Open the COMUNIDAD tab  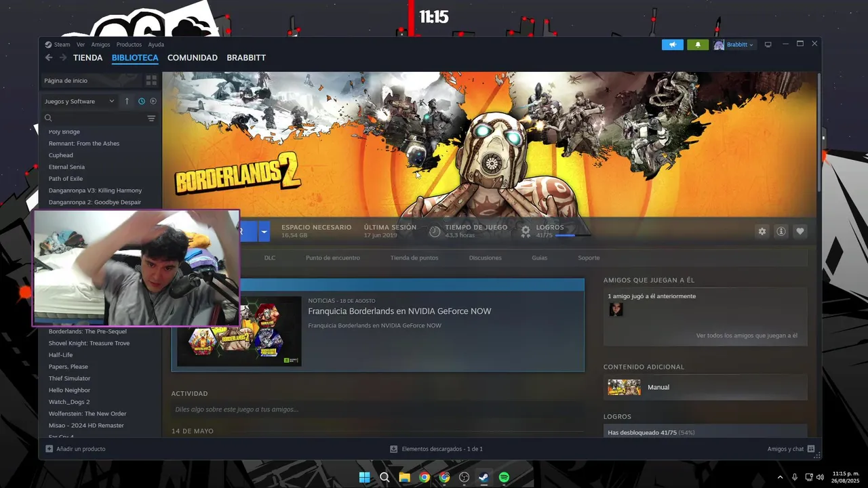[193, 58]
